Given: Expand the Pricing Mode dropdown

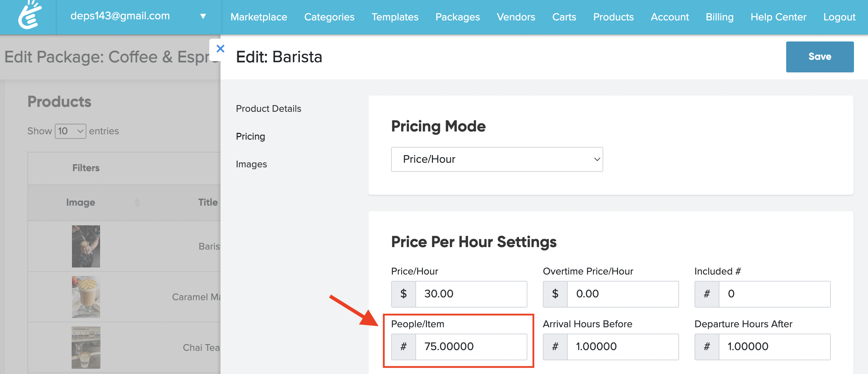Looking at the screenshot, I should (x=497, y=159).
